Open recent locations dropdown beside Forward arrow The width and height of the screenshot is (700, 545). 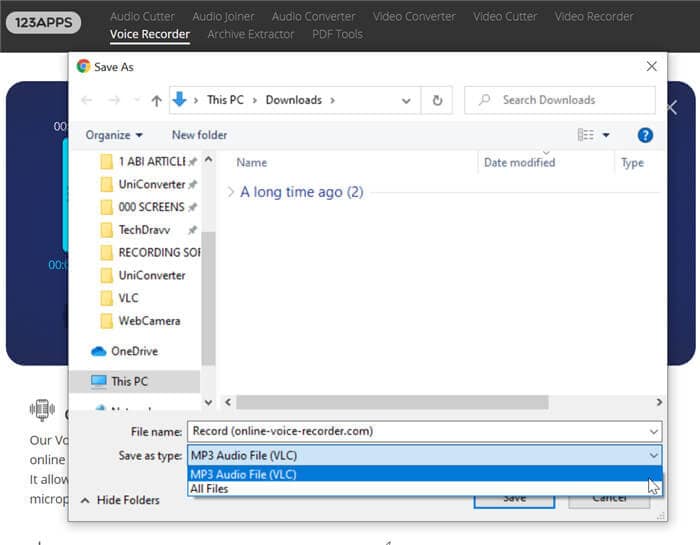pyautogui.click(x=137, y=100)
